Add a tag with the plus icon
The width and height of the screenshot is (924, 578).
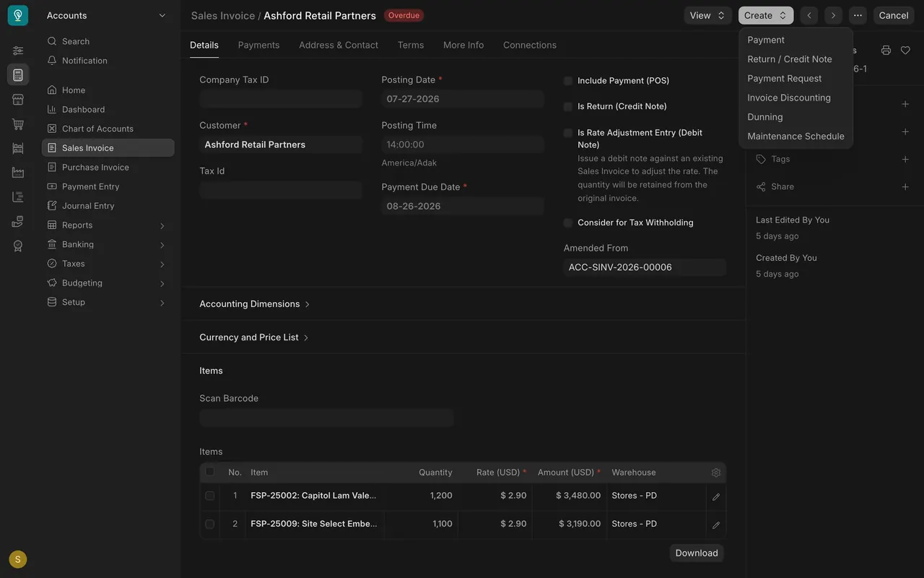pyautogui.click(x=905, y=159)
